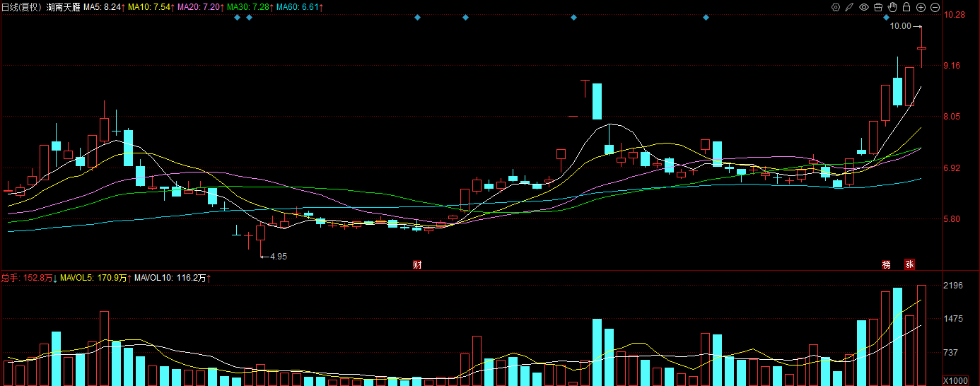
Task: Click the 10.00 high price label
Action: point(900,26)
